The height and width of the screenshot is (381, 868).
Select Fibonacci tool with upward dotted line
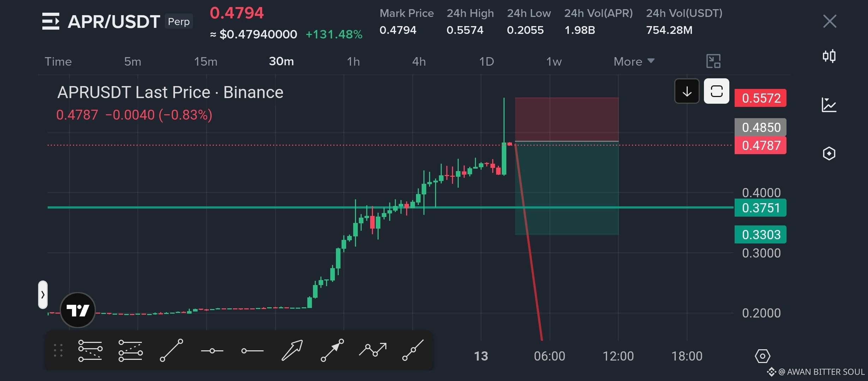click(131, 350)
